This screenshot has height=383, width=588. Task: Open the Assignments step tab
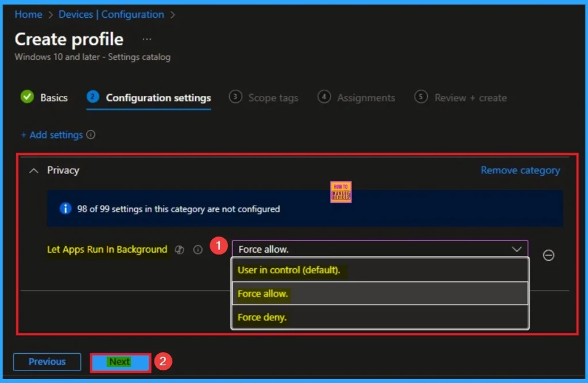pyautogui.click(x=365, y=98)
